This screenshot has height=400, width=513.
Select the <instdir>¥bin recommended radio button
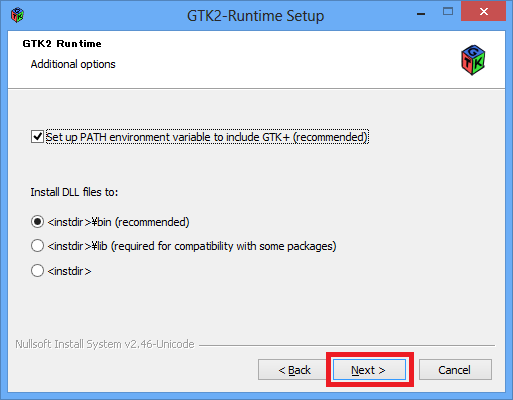click(37, 222)
